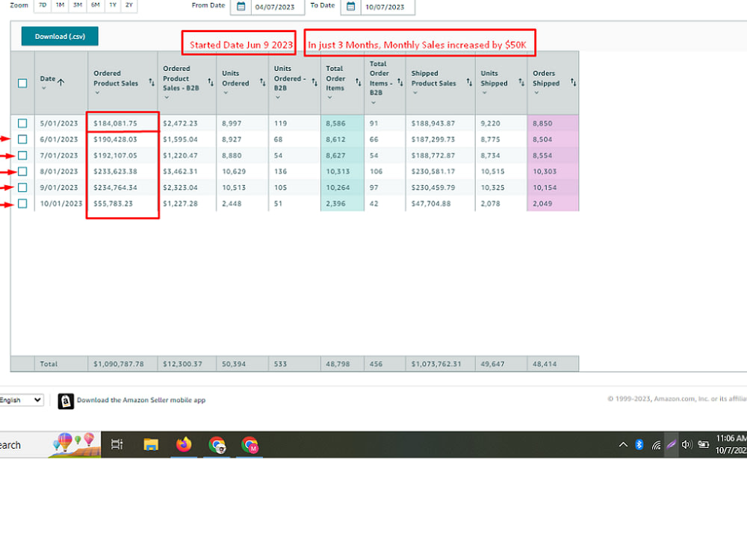The image size is (747, 560).
Task: Select the $55,783.23 sales cell
Action: 123,203
